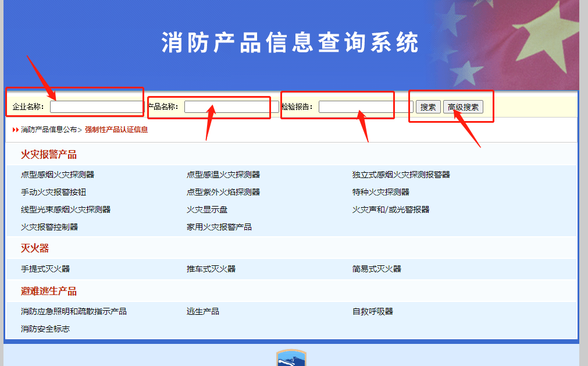Click the 搜索 search button
The image size is (588, 366).
(427, 107)
